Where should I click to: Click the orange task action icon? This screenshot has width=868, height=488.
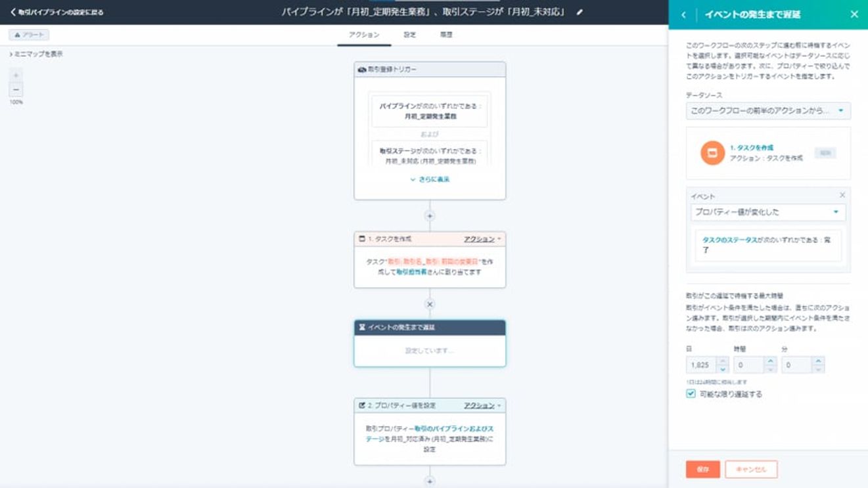[712, 153]
